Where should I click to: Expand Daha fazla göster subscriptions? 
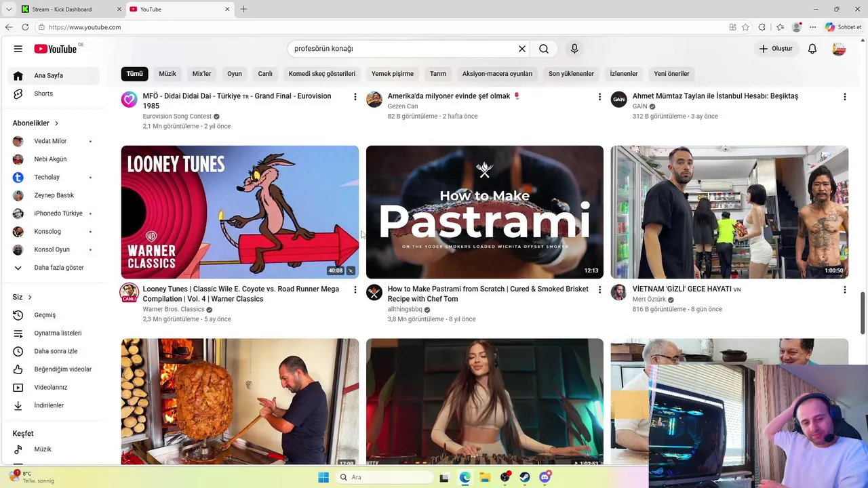(54, 268)
